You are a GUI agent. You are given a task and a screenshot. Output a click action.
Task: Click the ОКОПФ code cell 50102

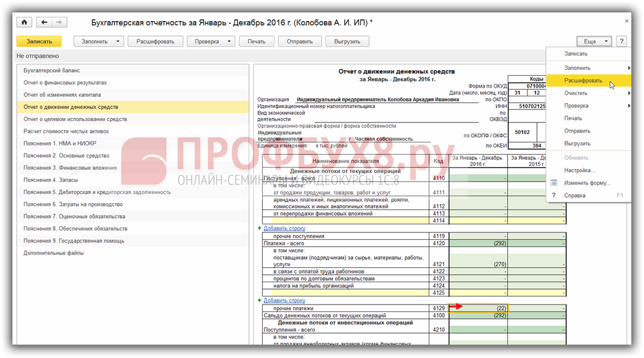(522, 132)
